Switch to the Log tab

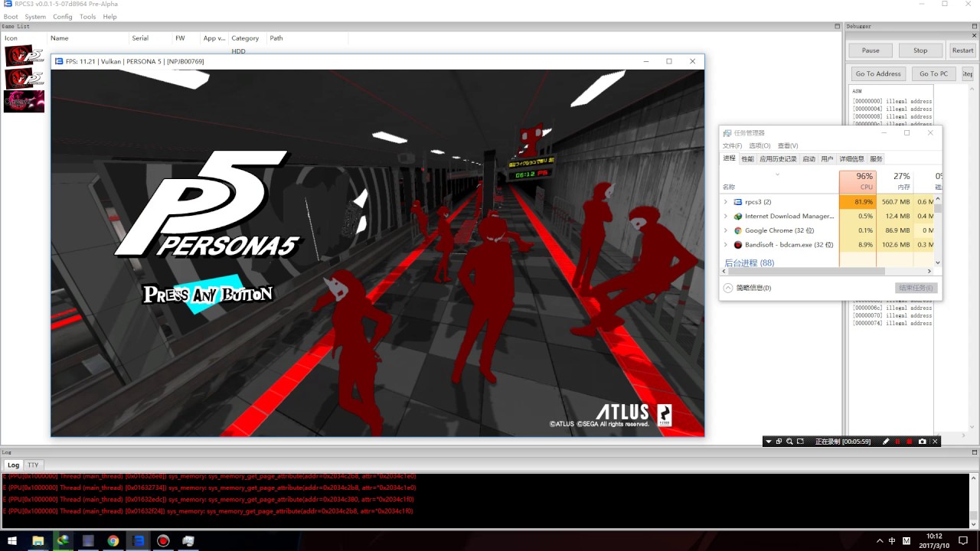tap(13, 465)
